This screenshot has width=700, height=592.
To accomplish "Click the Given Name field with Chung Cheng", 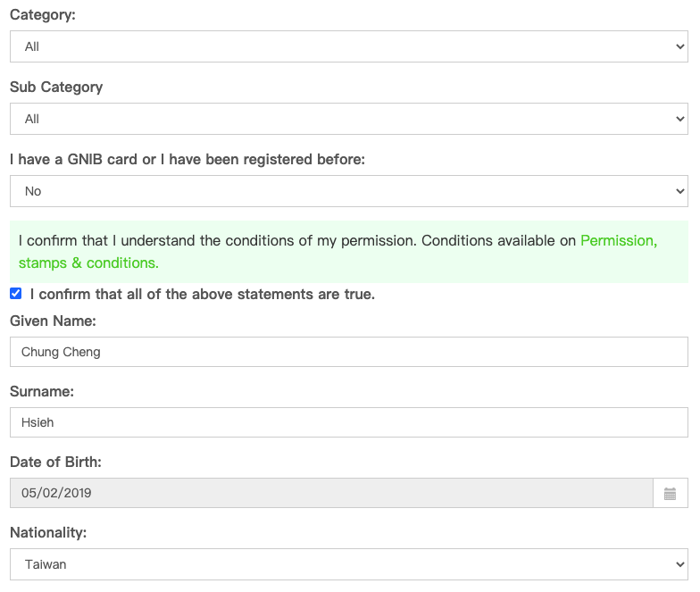I will tap(349, 352).
